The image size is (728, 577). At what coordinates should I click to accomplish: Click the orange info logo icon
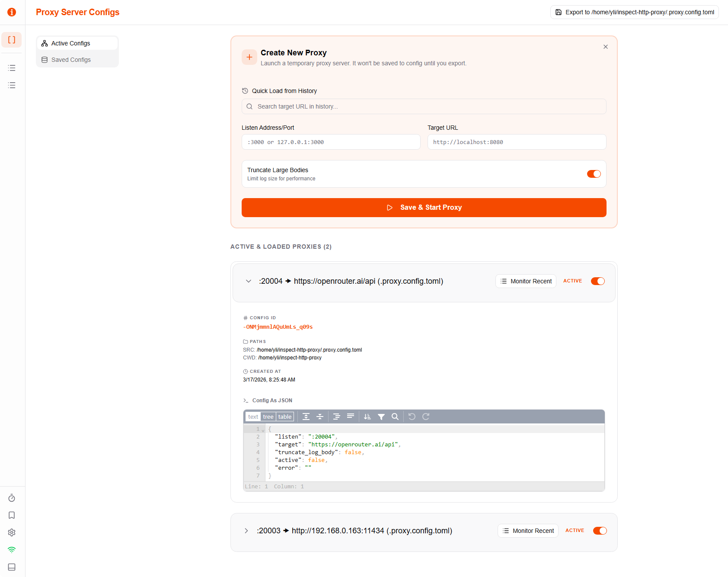(12, 12)
